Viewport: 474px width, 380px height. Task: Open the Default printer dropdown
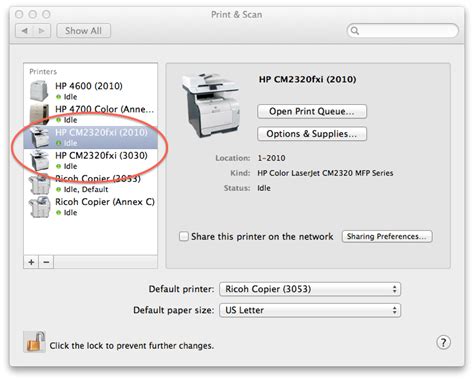(310, 289)
